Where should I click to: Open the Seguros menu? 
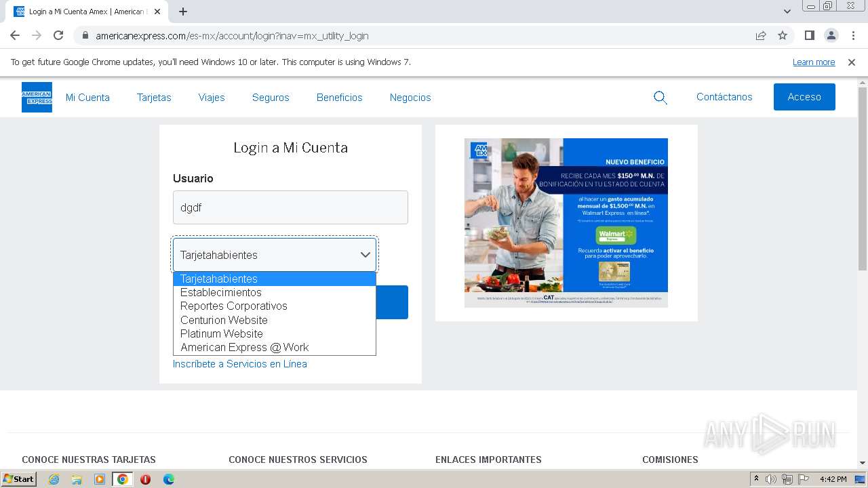pyautogui.click(x=271, y=98)
